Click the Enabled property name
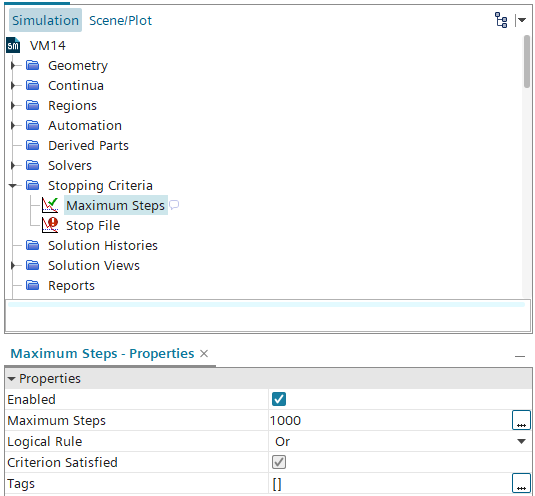Screen dimensions: 535x496 click(x=31, y=399)
